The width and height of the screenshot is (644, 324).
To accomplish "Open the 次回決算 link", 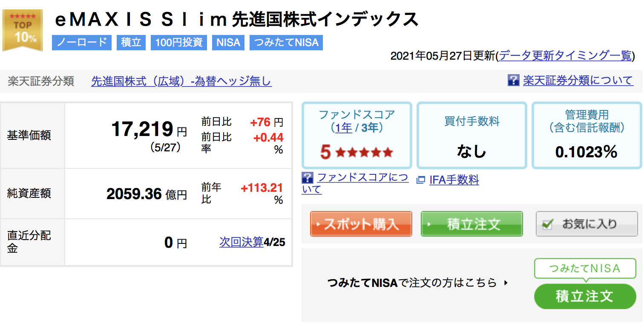I will click(241, 242).
